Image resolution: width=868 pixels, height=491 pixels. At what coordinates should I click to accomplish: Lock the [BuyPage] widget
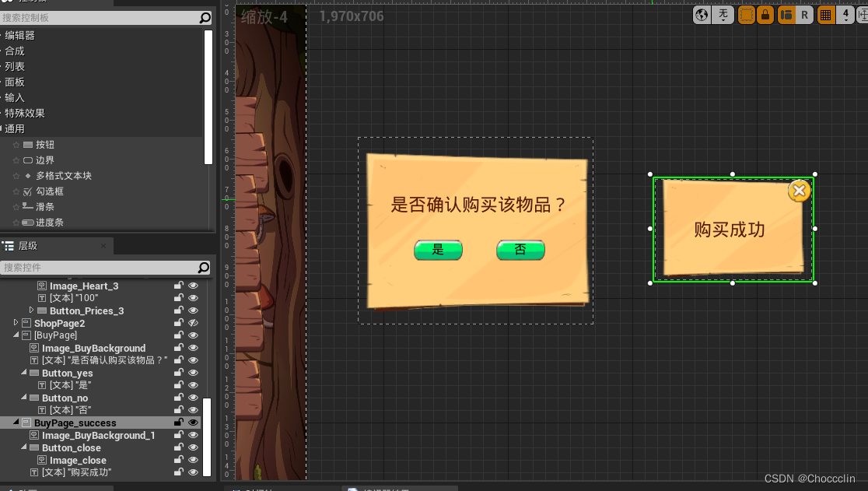click(x=179, y=335)
